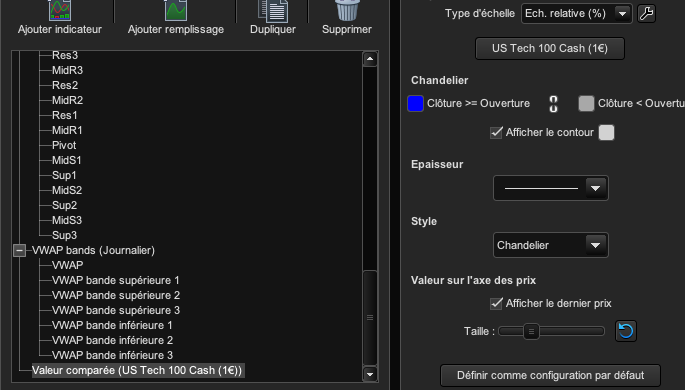Click Définir comme configuration par défaut
This screenshot has height=390, width=685.
pyautogui.click(x=550, y=376)
